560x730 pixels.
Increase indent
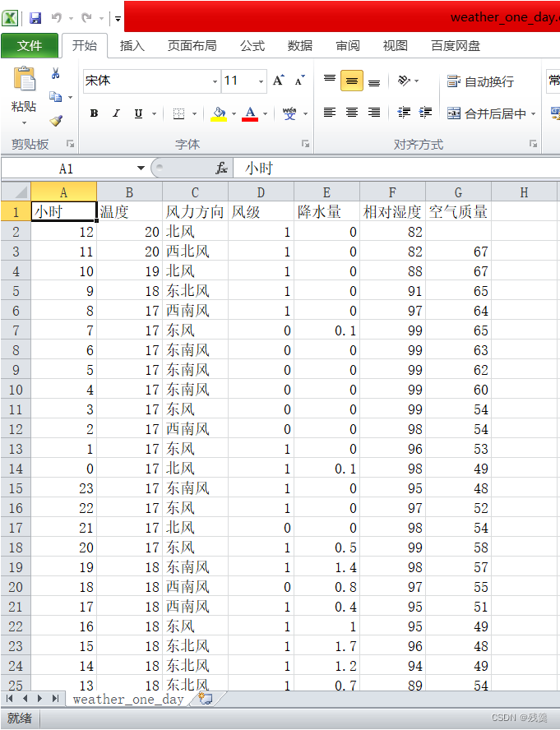coord(425,113)
